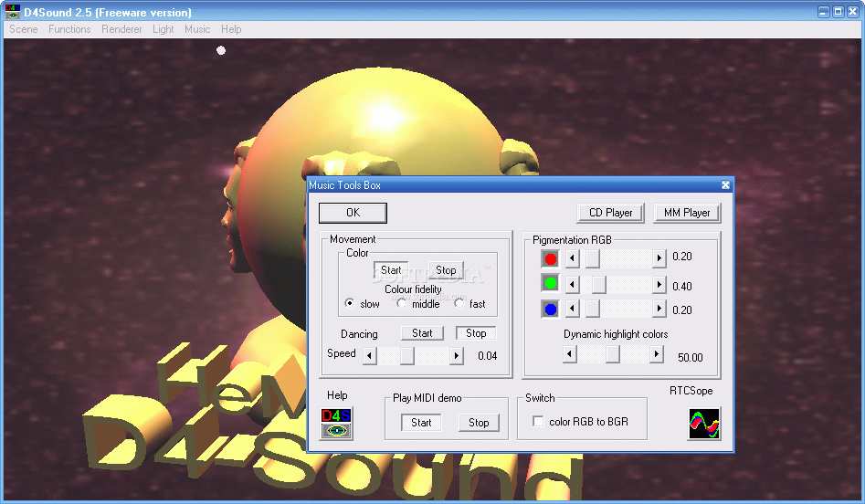Stop Color movement
This screenshot has width=865, height=504.
pos(446,270)
